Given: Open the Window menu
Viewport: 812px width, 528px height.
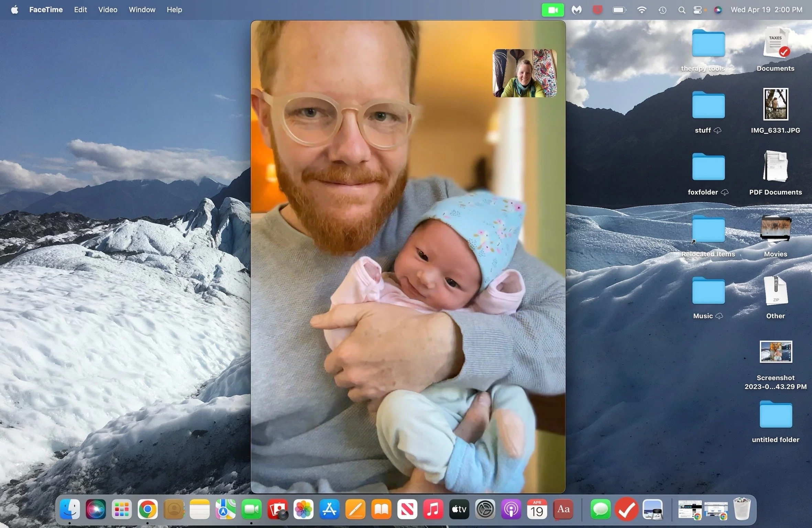Looking at the screenshot, I should coord(142,10).
